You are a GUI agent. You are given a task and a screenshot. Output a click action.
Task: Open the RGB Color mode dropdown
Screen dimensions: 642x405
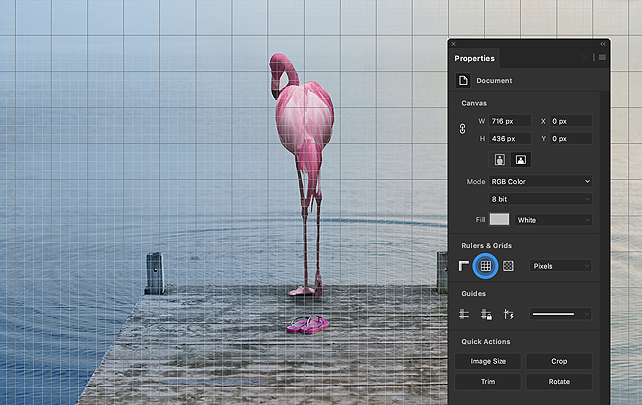click(x=540, y=181)
